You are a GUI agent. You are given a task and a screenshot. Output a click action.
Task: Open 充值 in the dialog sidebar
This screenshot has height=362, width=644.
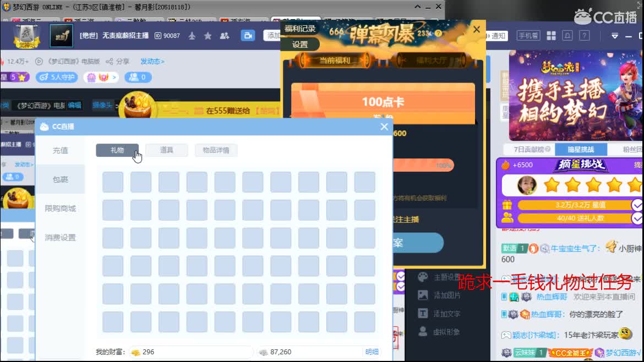pos(60,150)
